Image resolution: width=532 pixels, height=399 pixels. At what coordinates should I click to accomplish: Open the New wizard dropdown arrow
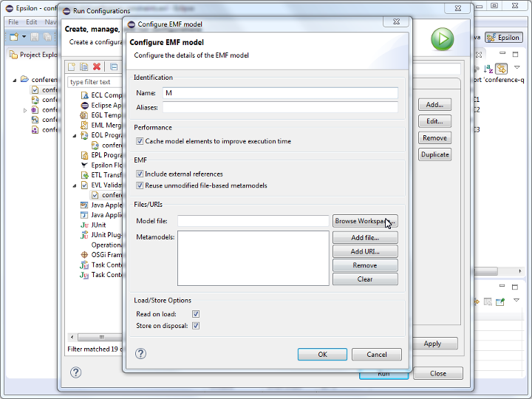tap(24, 37)
